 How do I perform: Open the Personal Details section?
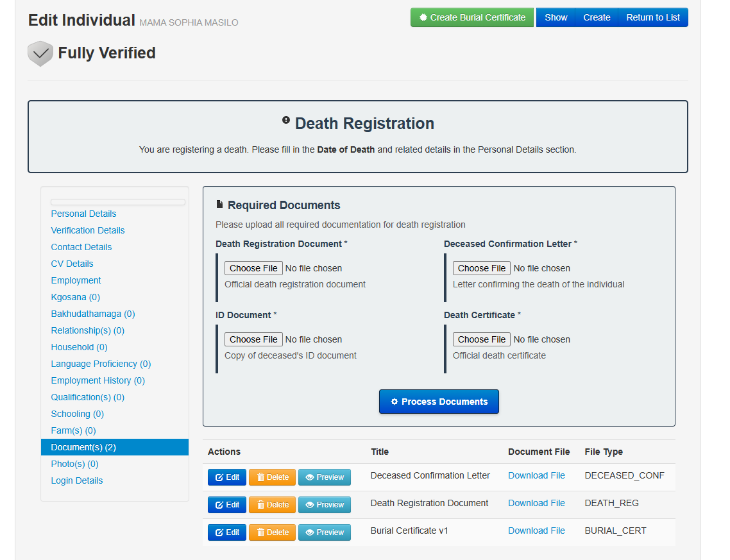click(x=83, y=214)
